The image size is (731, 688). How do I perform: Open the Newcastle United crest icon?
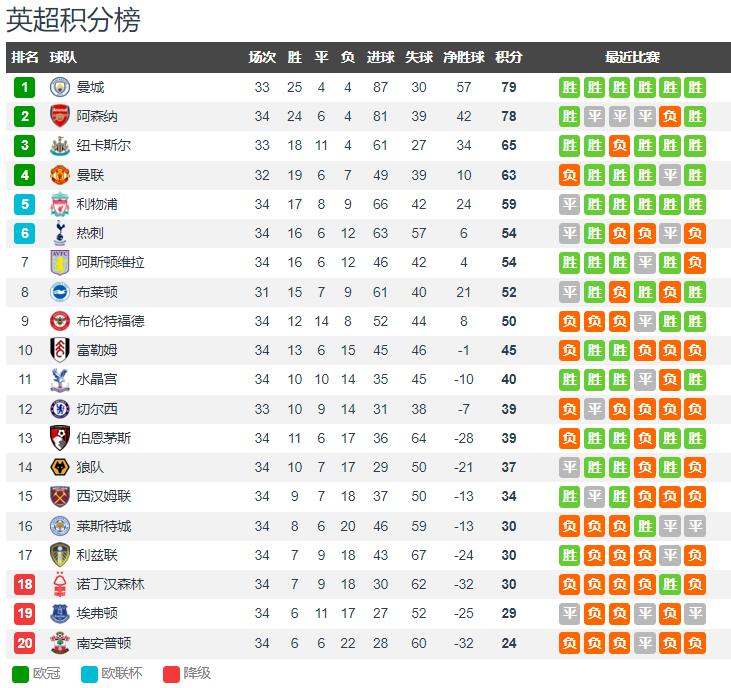60,145
